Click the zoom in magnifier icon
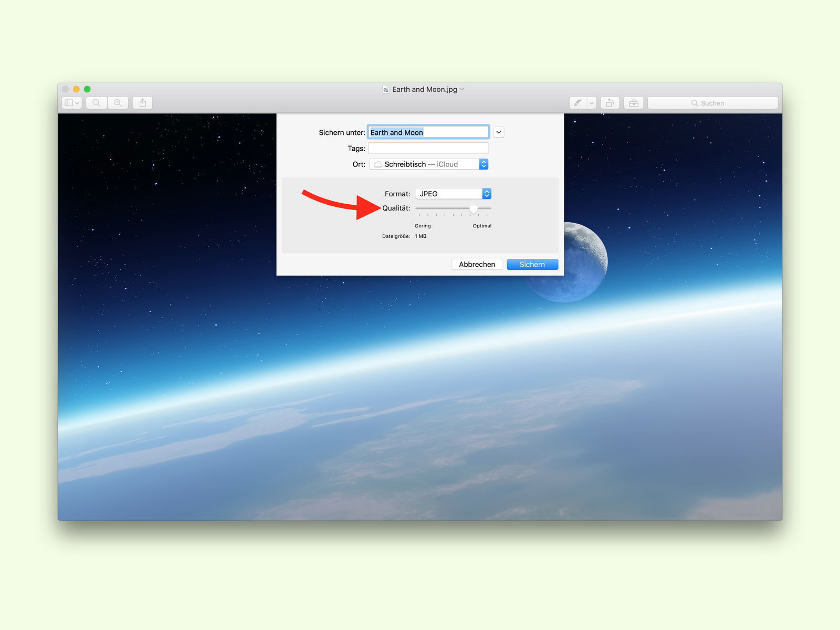This screenshot has height=630, width=840. coord(118,103)
